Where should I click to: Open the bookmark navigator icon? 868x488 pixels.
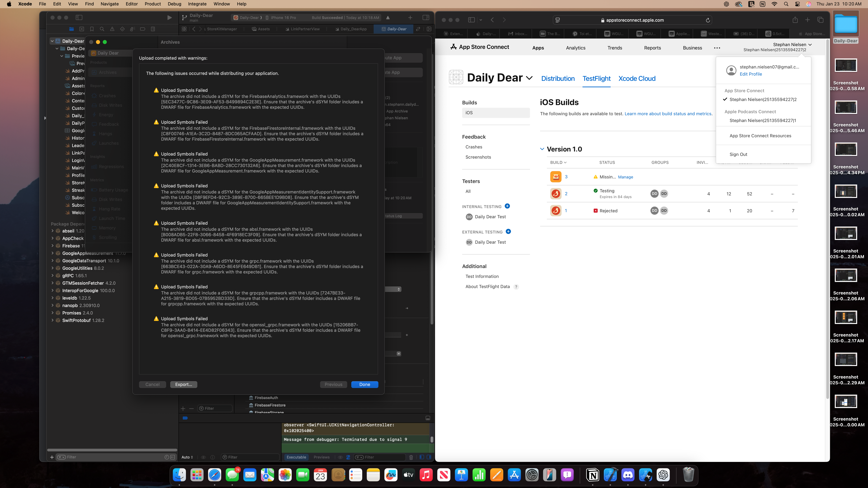coord(92,29)
